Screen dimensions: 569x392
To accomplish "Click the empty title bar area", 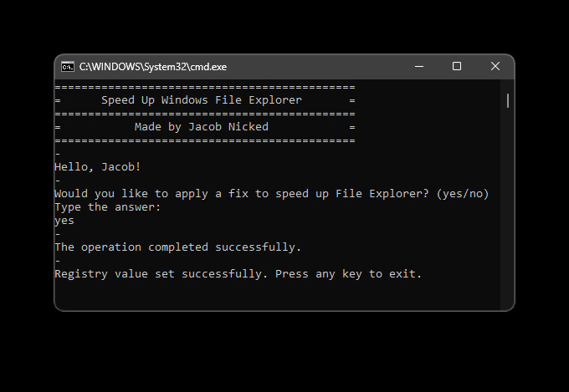I will (x=318, y=67).
